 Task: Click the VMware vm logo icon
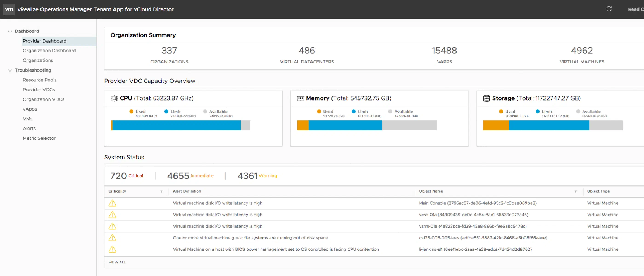[9, 9]
